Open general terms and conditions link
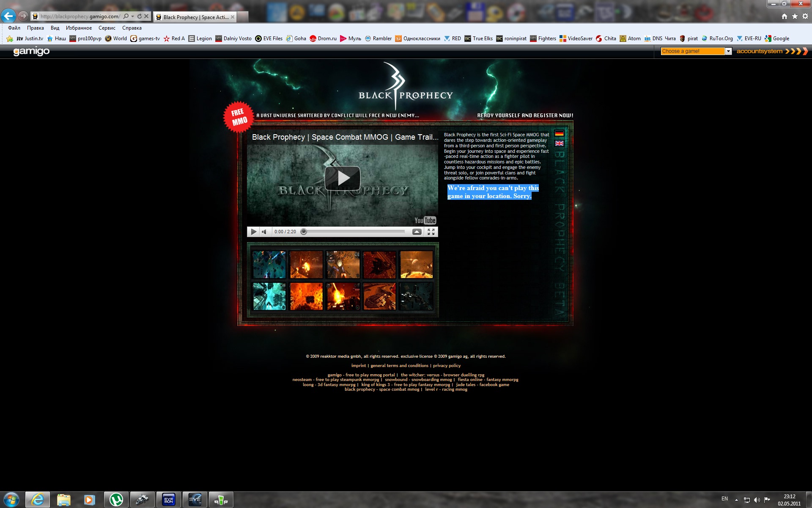This screenshot has width=812, height=508. (399, 366)
